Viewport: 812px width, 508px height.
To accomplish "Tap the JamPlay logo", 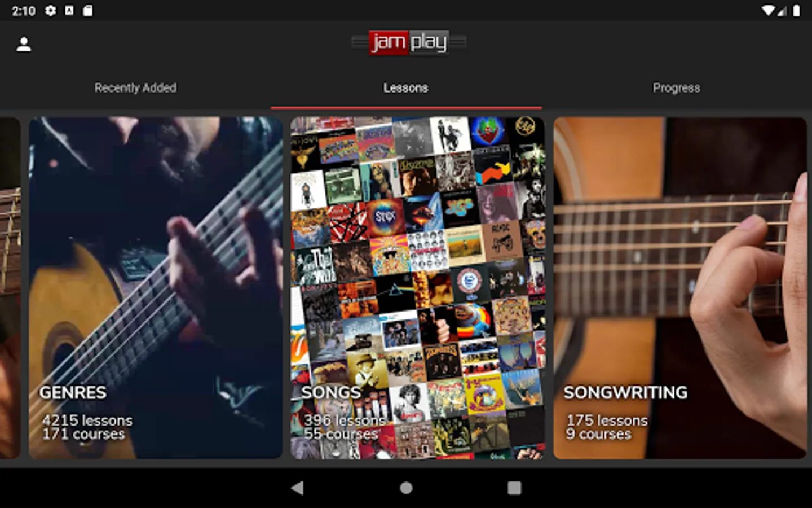I will pos(409,42).
